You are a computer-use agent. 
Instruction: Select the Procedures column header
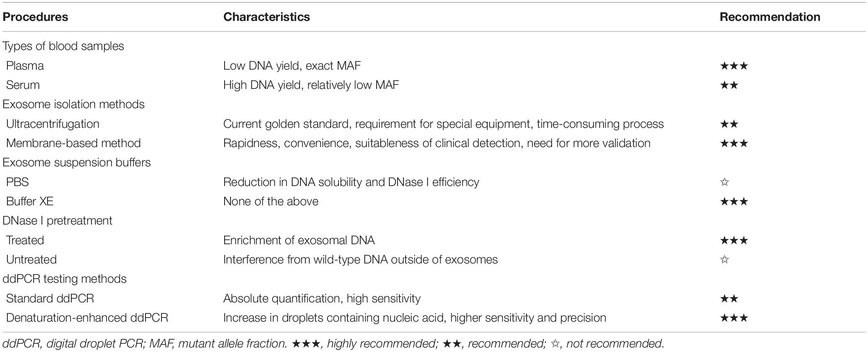(36, 17)
